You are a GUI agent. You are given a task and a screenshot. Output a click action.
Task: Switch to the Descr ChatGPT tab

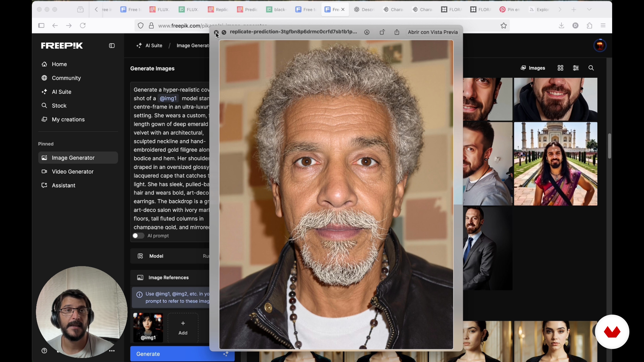(x=364, y=10)
